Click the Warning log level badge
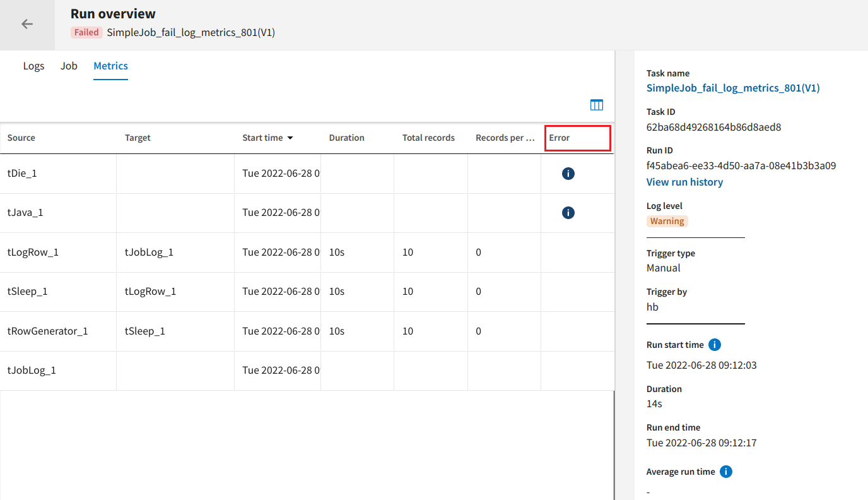This screenshot has height=500, width=868. (x=667, y=221)
